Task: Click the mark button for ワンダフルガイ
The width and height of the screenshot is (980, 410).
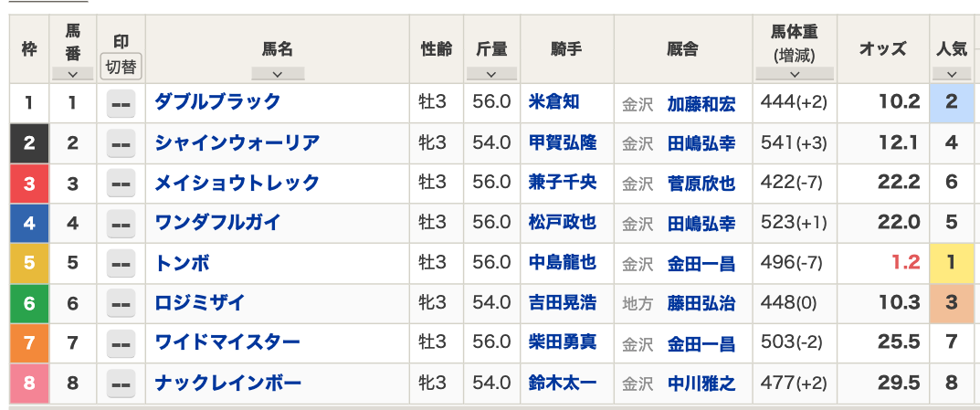Action: (121, 224)
